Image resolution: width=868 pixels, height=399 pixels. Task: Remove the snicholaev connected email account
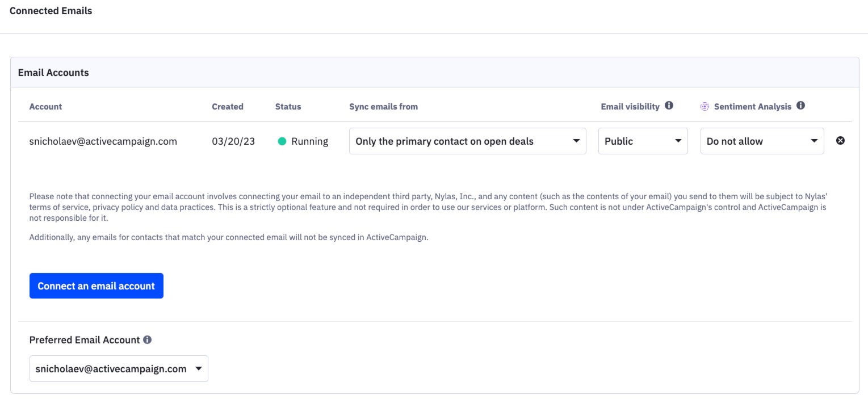pyautogui.click(x=841, y=141)
